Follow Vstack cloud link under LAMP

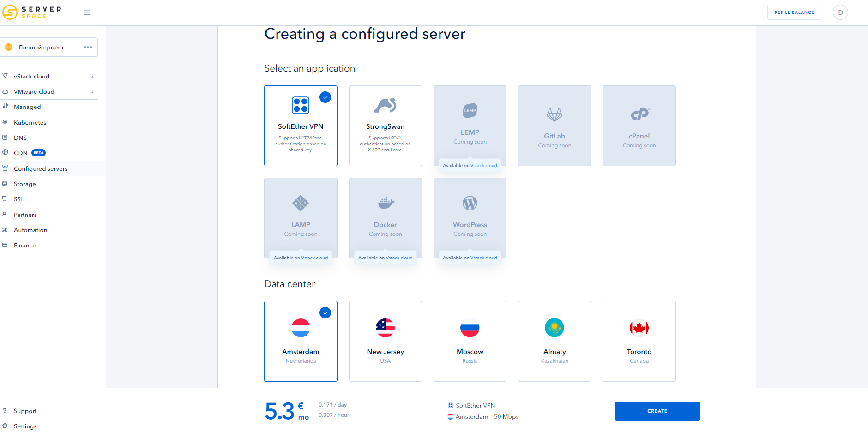click(314, 258)
